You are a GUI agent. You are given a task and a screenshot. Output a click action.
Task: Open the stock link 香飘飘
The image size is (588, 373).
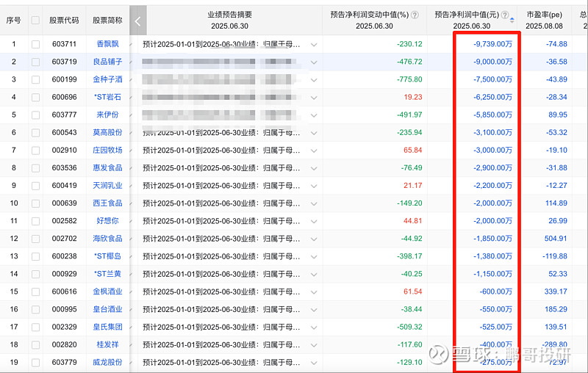pyautogui.click(x=107, y=44)
